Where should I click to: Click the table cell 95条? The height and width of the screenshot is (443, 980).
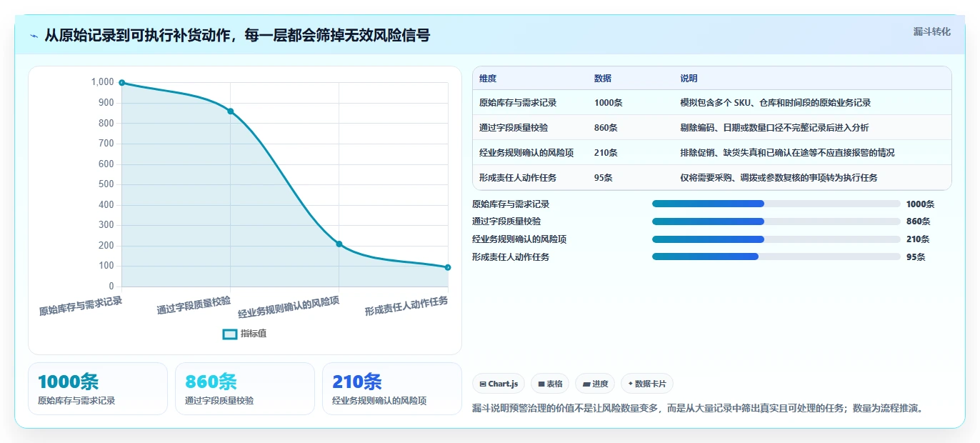604,178
